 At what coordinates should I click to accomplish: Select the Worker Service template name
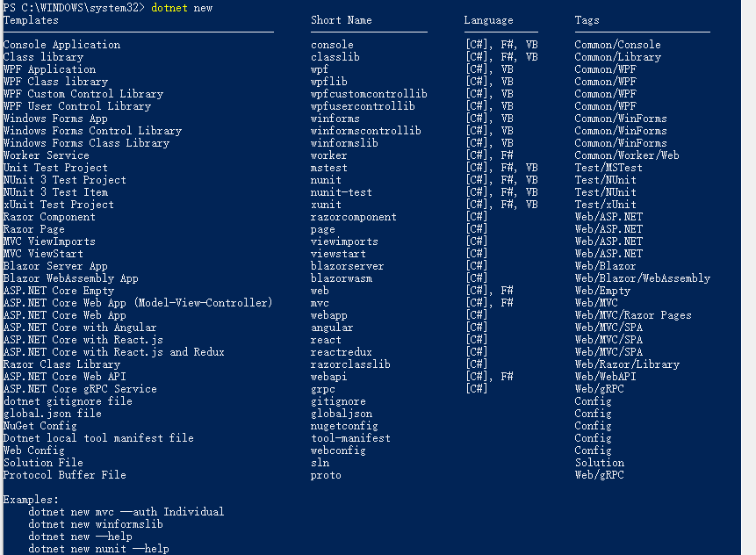point(47,155)
